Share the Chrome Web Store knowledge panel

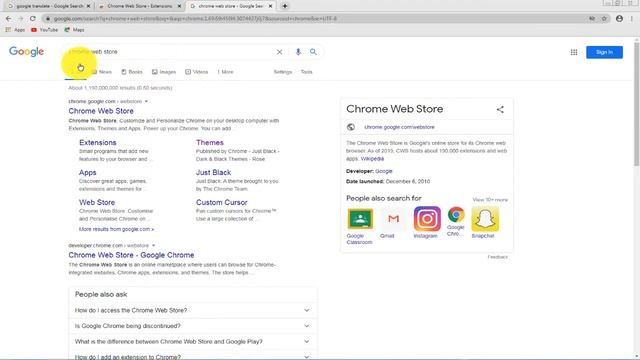[500, 109]
